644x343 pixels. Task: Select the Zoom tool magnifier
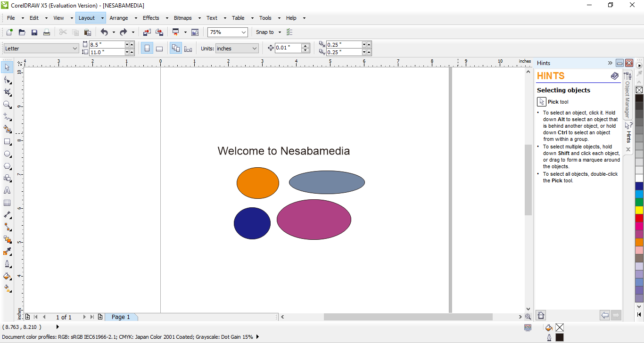(x=7, y=105)
